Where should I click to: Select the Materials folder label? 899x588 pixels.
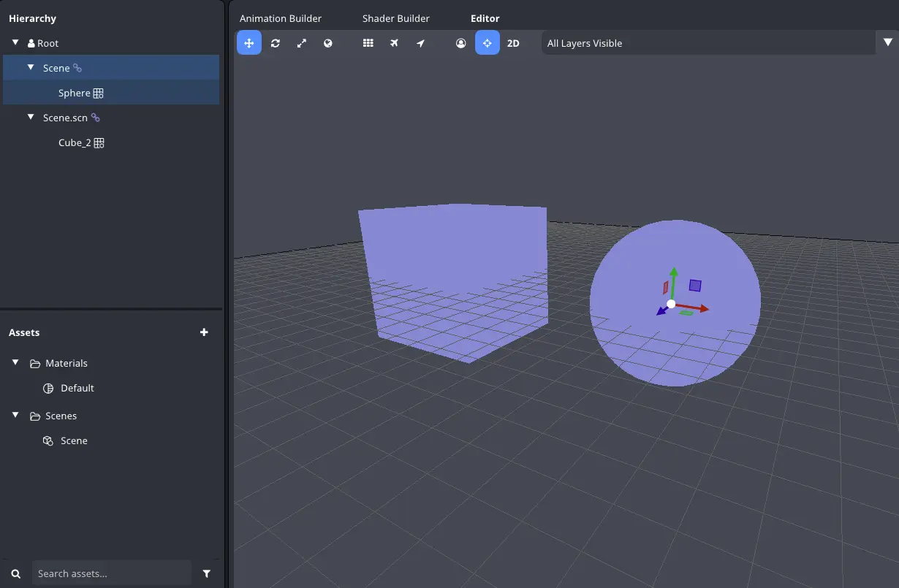(x=67, y=363)
